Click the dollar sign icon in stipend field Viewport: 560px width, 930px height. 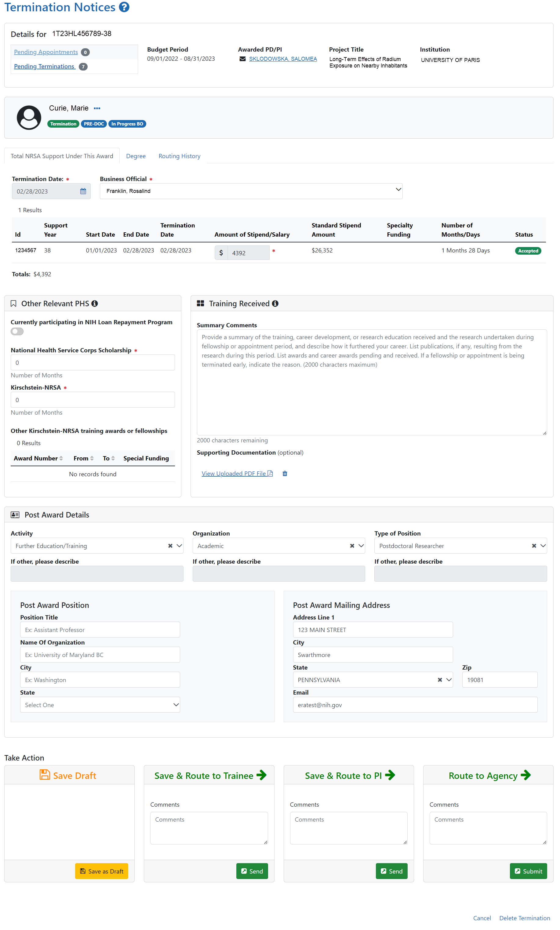221,253
